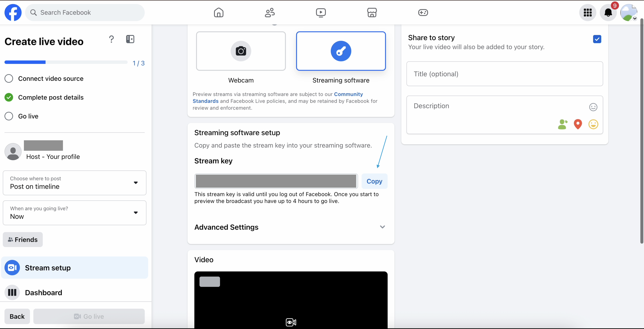Click the search magnifier icon
Viewport: 644px width, 329px height.
pos(34,13)
